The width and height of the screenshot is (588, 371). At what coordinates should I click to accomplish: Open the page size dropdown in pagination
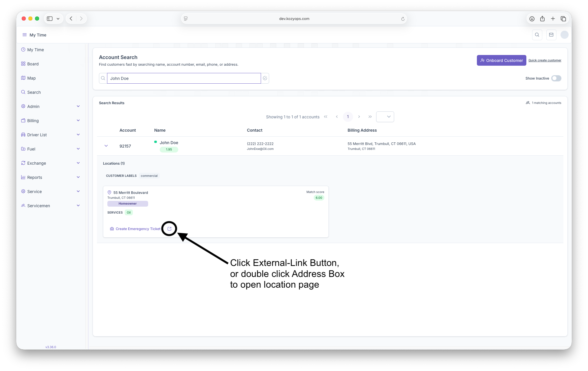point(385,117)
